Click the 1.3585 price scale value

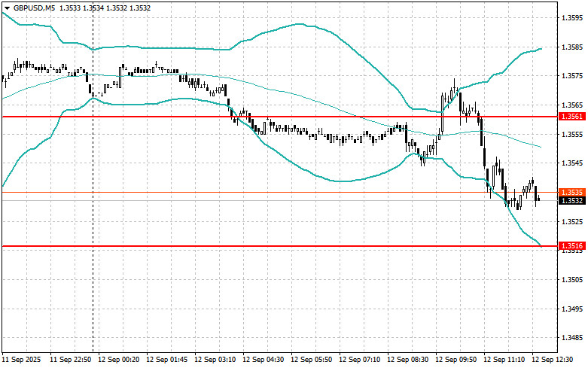[x=572, y=47]
